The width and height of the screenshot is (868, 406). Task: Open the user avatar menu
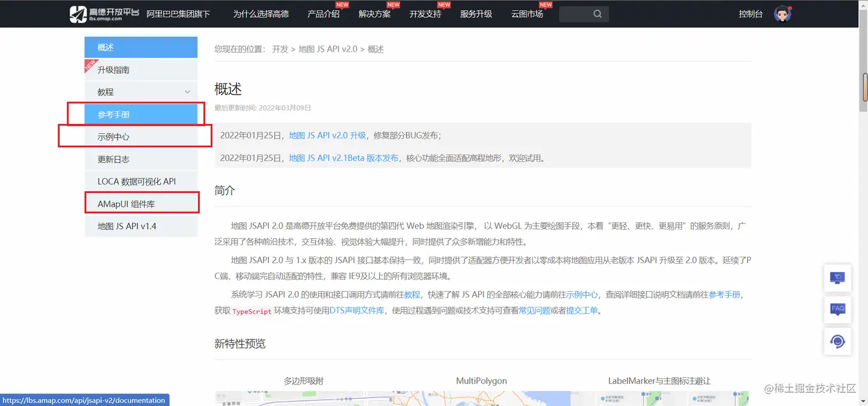coord(782,14)
